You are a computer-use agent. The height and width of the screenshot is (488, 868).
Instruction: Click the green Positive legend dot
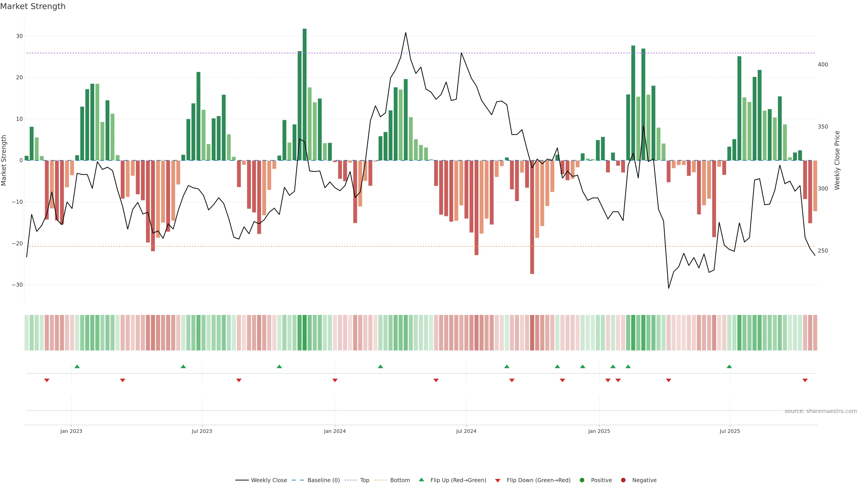coord(582,480)
